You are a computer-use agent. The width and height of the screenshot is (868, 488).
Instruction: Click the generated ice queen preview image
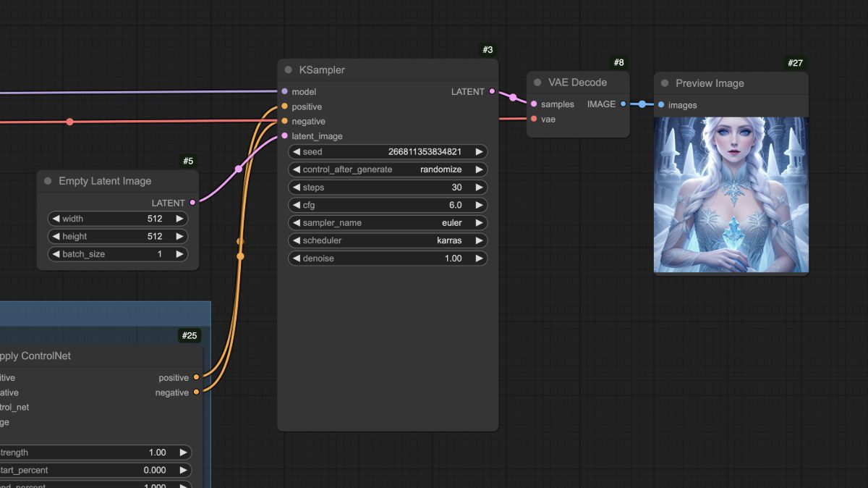[731, 195]
